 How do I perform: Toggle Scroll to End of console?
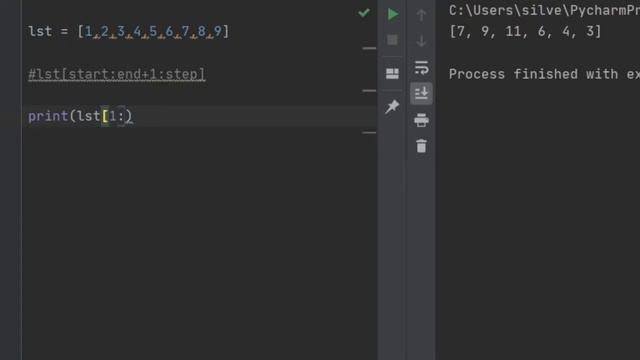tap(421, 93)
